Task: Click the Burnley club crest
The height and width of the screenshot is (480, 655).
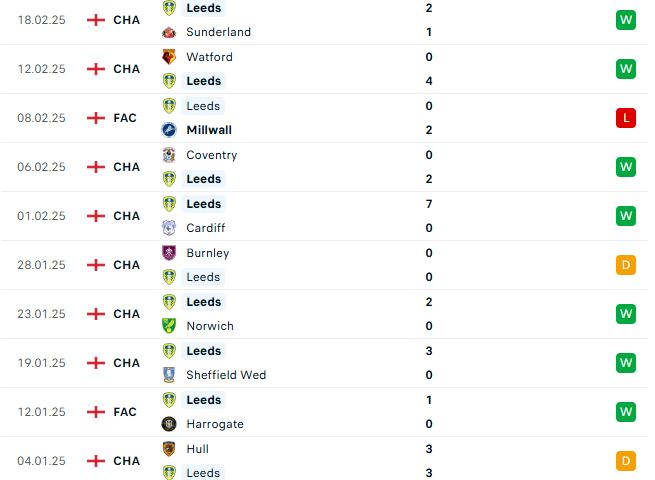Action: coord(169,253)
